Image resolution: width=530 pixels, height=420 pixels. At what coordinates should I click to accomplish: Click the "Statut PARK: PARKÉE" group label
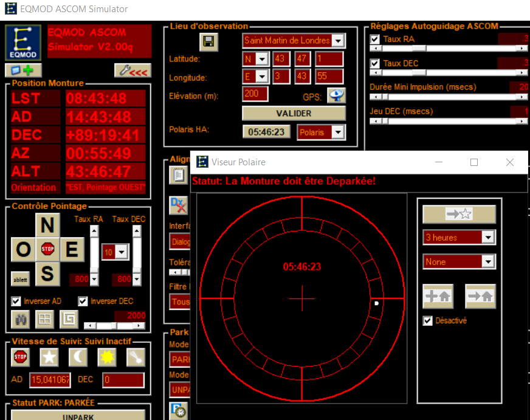click(53, 403)
